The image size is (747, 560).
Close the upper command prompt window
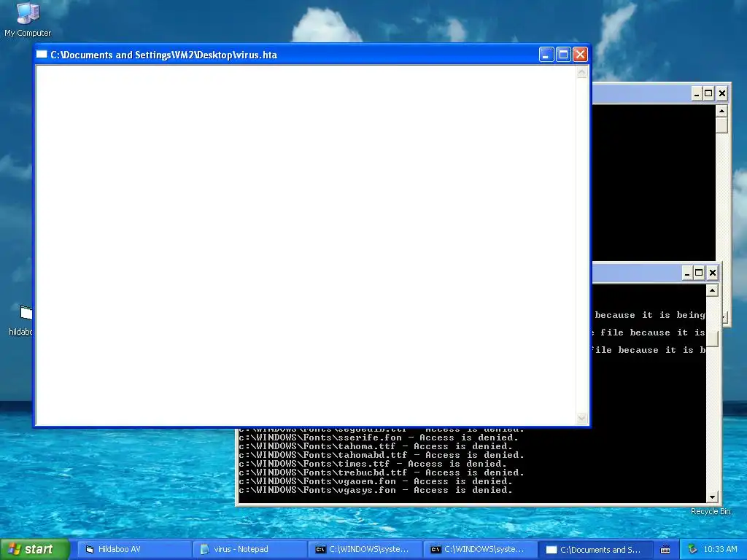(x=722, y=93)
